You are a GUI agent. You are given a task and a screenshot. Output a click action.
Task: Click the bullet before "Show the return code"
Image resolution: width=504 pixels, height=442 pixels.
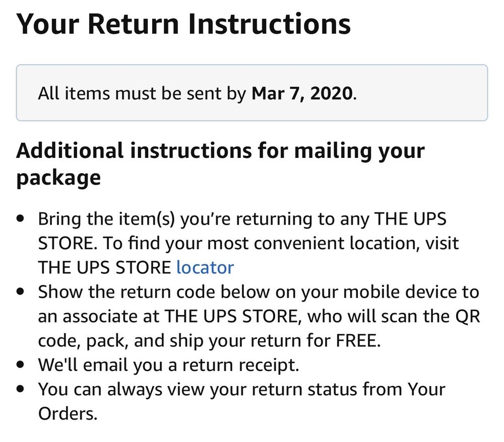click(x=21, y=292)
